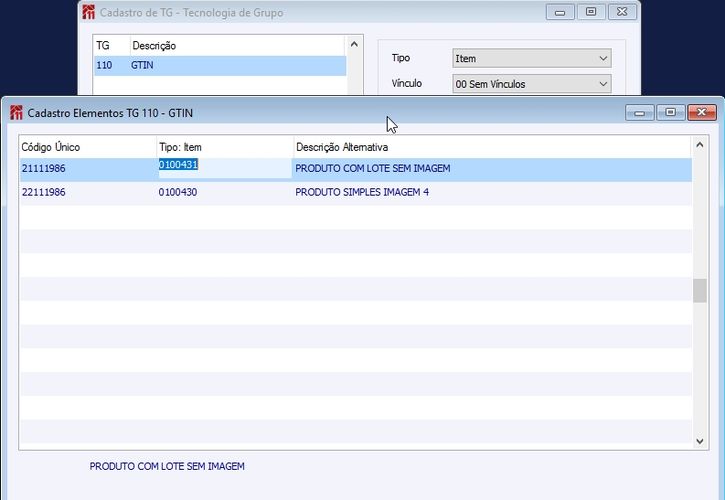725x500 pixels.
Task: Select row 110 GTIN in the TG list
Action: click(220, 65)
